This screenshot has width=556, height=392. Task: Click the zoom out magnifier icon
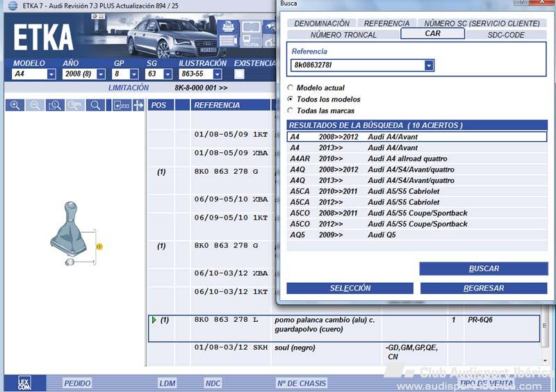click(x=35, y=105)
